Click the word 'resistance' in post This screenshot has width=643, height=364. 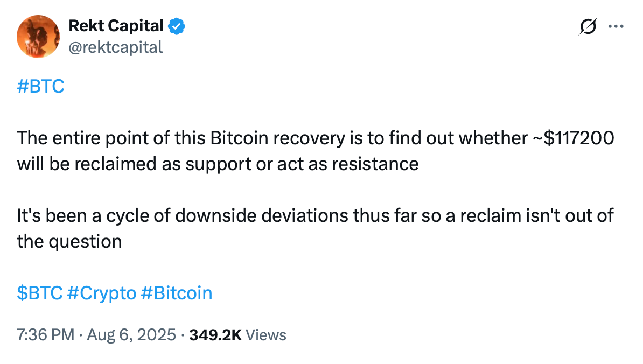click(x=375, y=164)
